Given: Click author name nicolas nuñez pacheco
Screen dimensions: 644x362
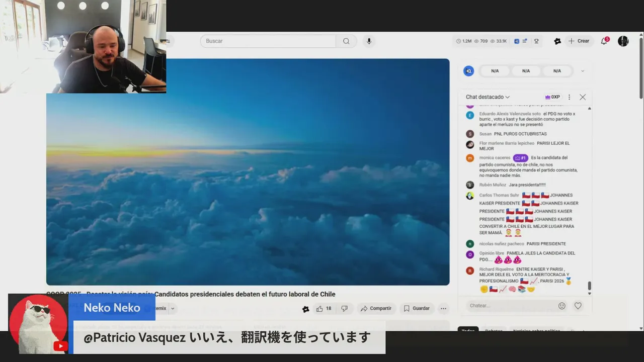Looking at the screenshot, I should coord(502,244).
